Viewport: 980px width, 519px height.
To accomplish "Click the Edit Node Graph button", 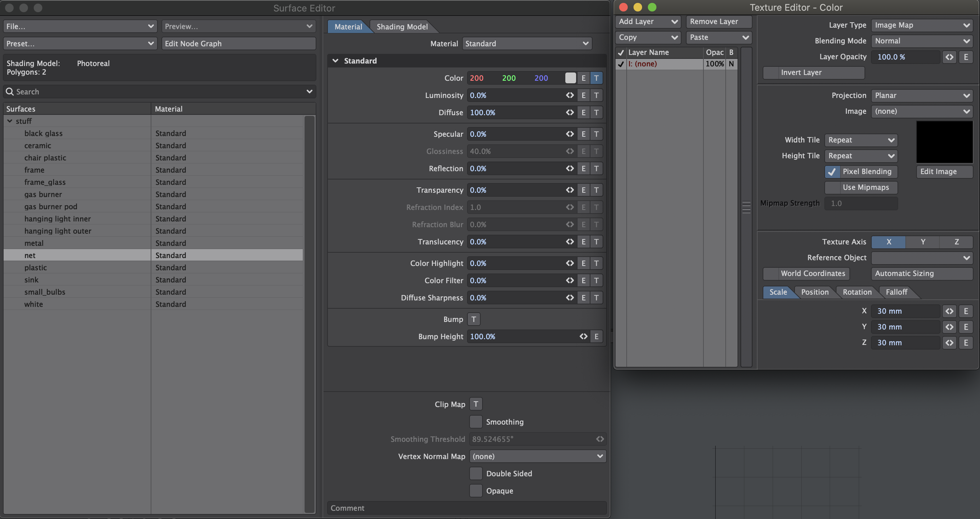I will click(x=239, y=43).
